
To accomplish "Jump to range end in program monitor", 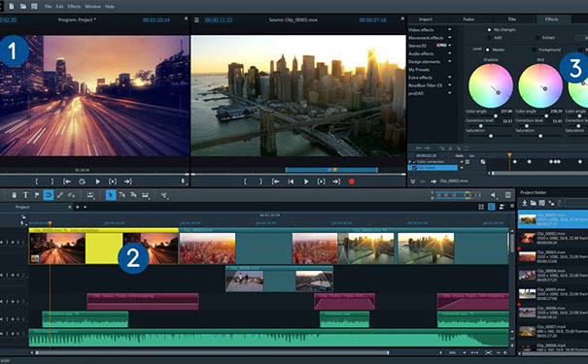I will tap(128, 182).
